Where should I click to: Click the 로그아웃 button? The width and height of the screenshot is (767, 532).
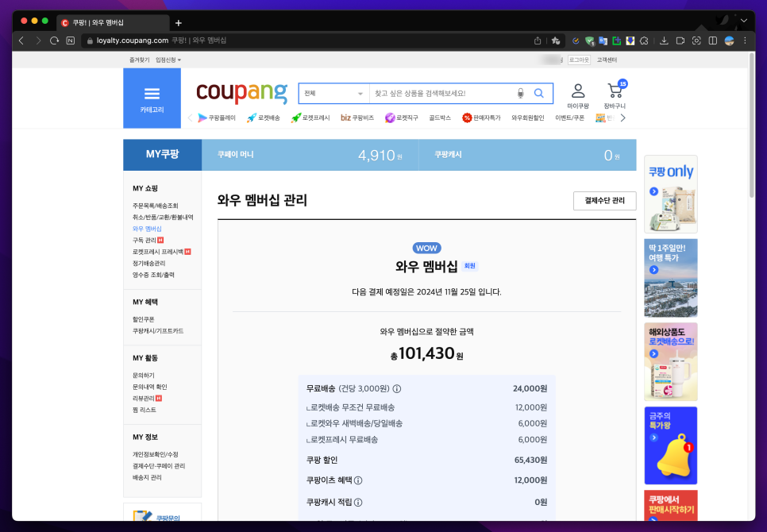pos(579,60)
